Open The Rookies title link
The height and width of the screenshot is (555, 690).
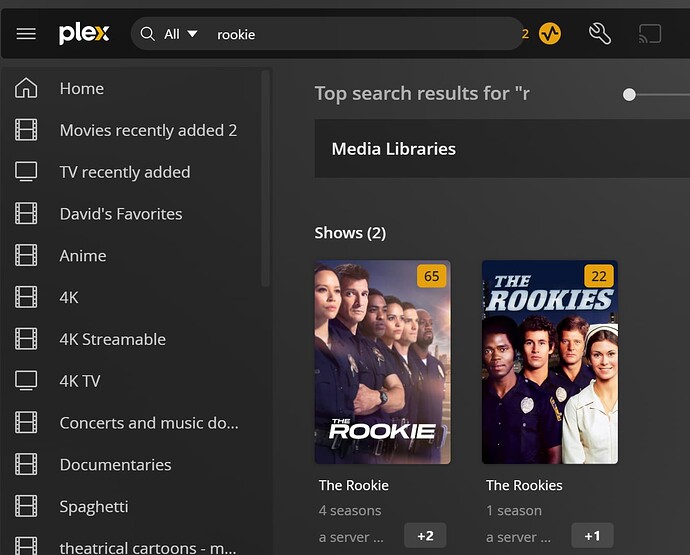click(x=524, y=485)
